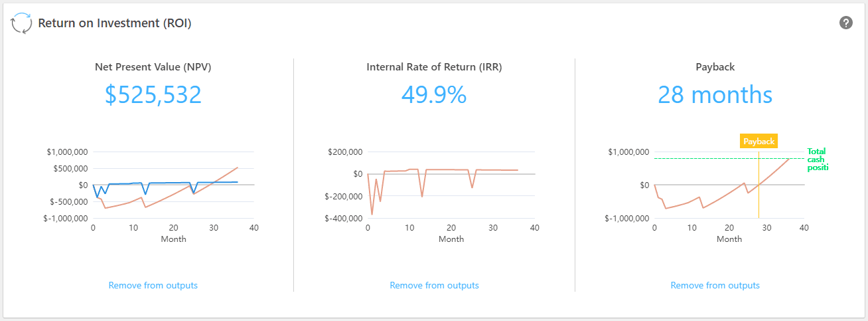The image size is (868, 321).
Task: Click the yellow Payback marker label
Action: [759, 142]
